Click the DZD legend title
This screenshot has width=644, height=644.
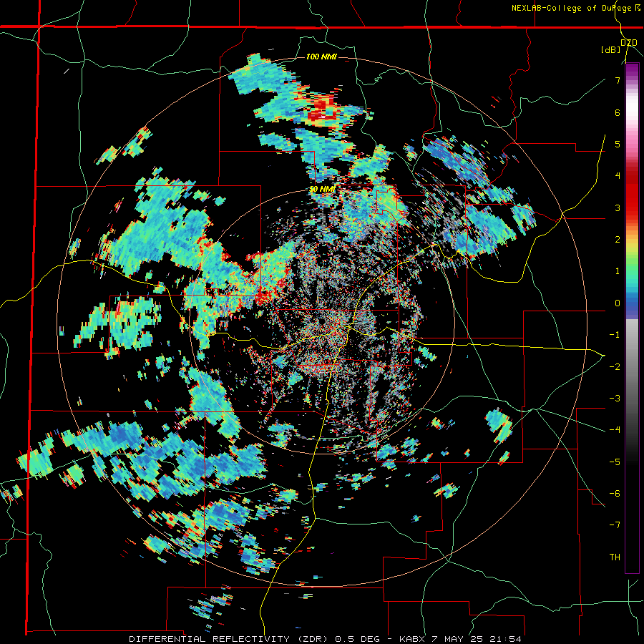[628, 43]
